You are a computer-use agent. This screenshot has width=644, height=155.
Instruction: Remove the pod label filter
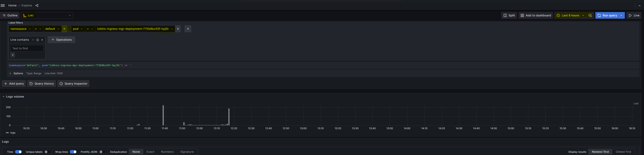point(178,29)
